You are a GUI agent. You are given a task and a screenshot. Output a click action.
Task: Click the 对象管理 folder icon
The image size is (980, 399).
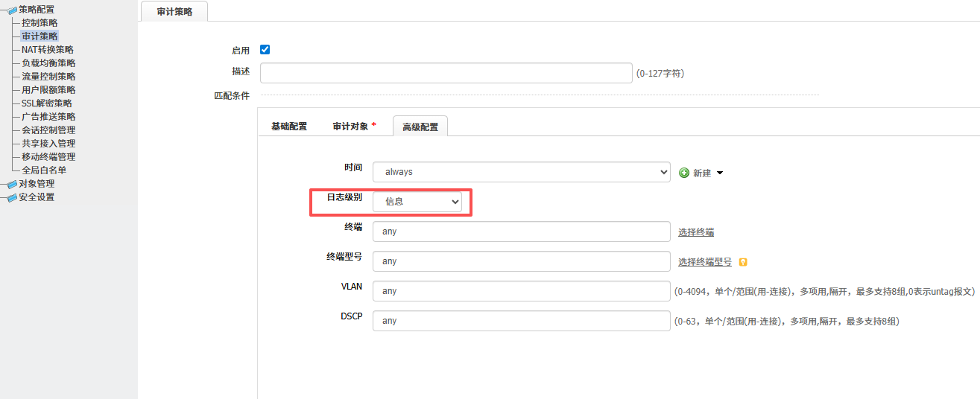[11, 184]
